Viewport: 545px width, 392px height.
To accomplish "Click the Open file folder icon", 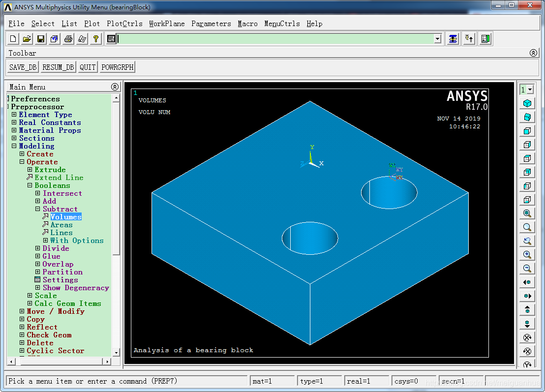I will click(x=27, y=39).
